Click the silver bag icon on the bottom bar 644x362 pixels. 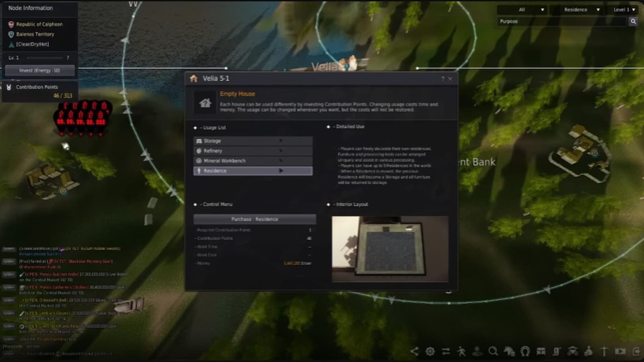(588, 351)
